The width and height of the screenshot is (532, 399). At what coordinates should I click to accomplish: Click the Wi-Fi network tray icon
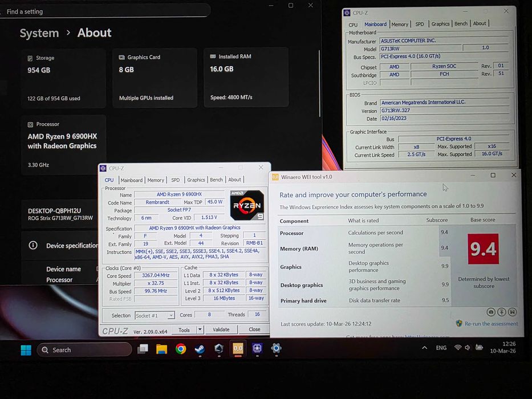click(x=458, y=348)
